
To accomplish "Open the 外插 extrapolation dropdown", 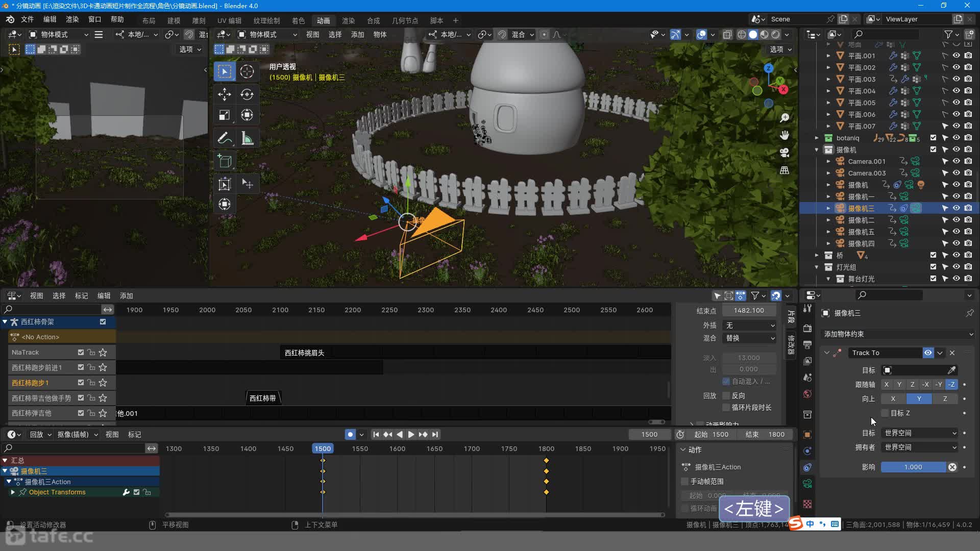I will [749, 325].
